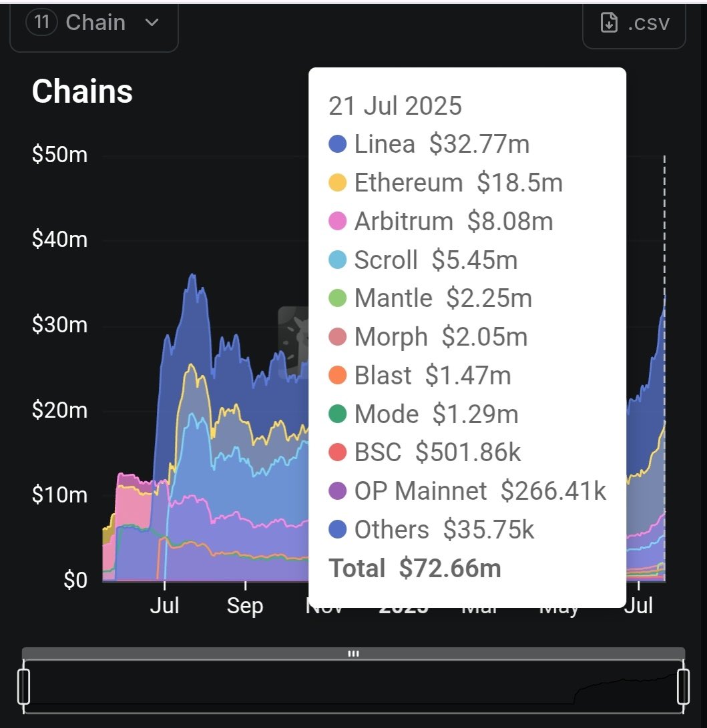
Task: Click the right handle of the range slider
Action: click(x=683, y=686)
